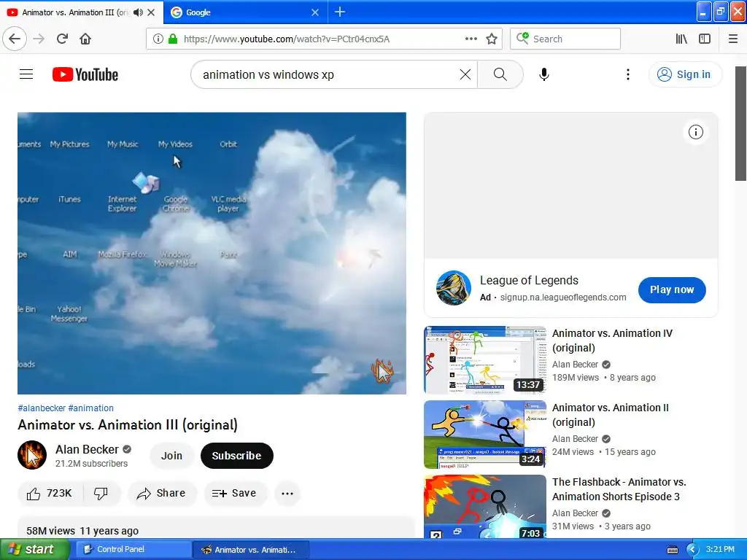Click the video player to pause

pyautogui.click(x=212, y=253)
